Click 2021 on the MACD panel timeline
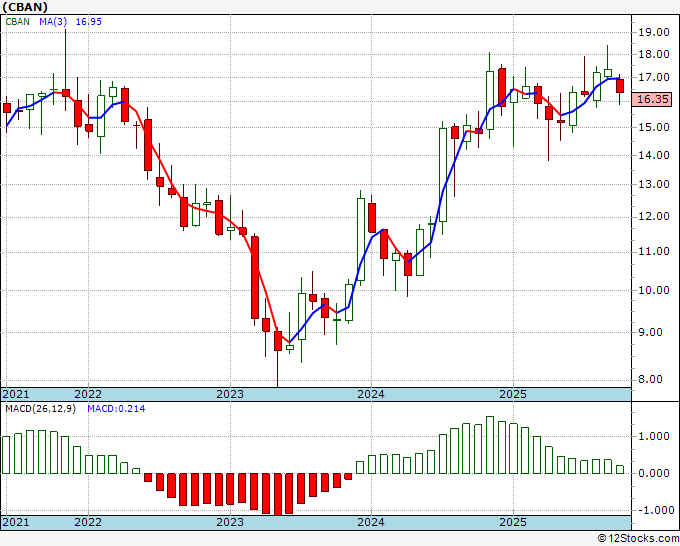 point(16,522)
